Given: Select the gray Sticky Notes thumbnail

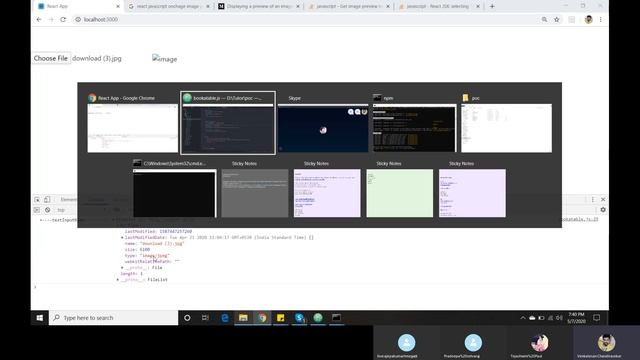Looking at the screenshot, I should [255, 189].
